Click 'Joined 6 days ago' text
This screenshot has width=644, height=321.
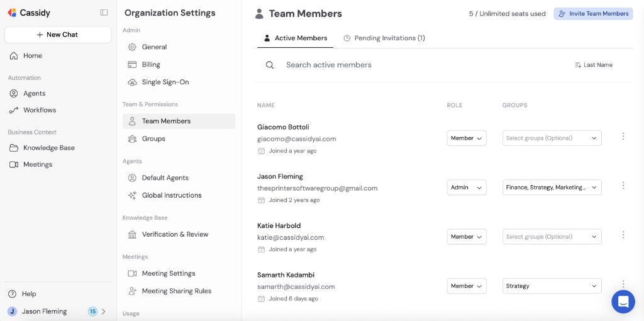[x=293, y=299]
